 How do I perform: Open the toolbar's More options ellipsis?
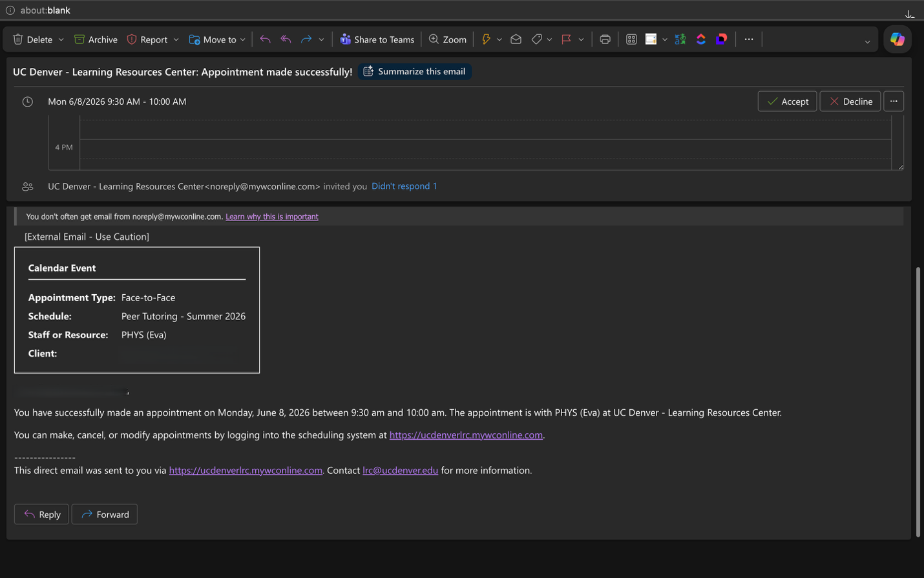(x=749, y=39)
